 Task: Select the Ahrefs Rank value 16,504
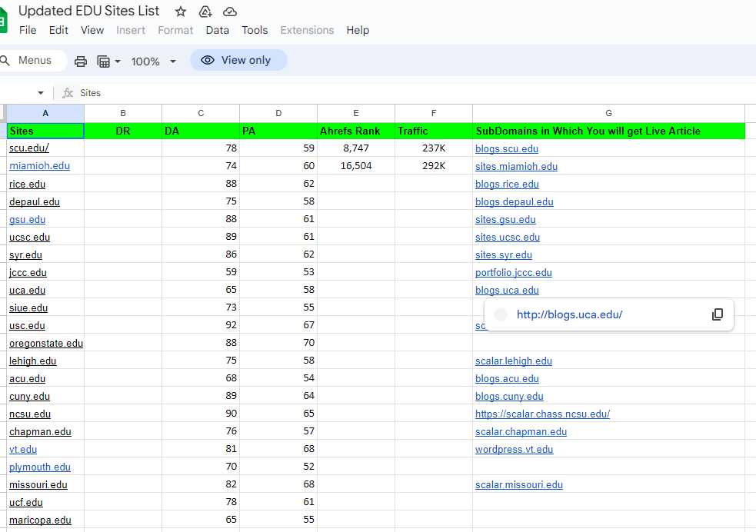(356, 166)
